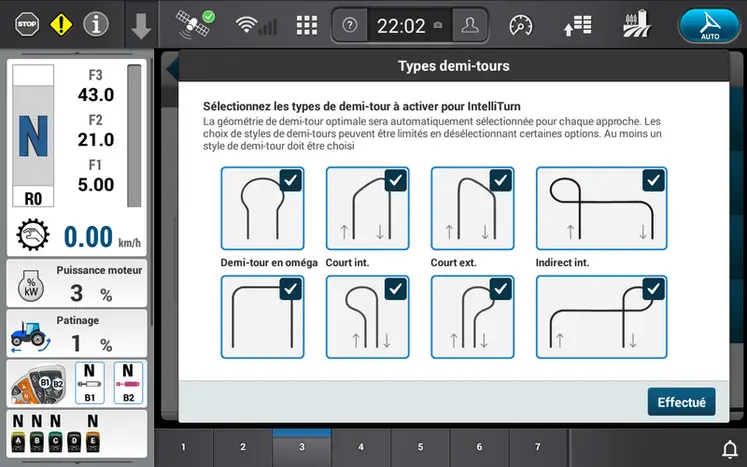Open the task list upload icon

pos(578,25)
